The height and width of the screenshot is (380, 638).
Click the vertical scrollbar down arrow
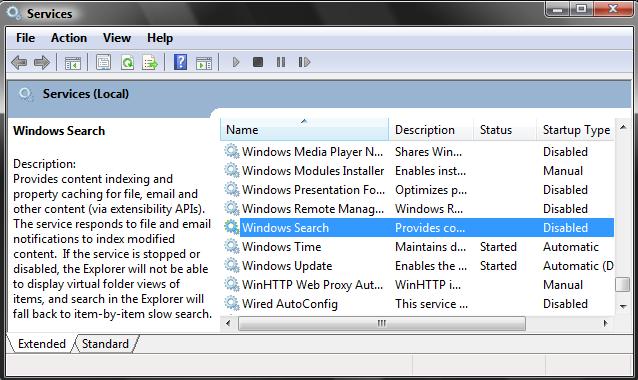pos(623,306)
